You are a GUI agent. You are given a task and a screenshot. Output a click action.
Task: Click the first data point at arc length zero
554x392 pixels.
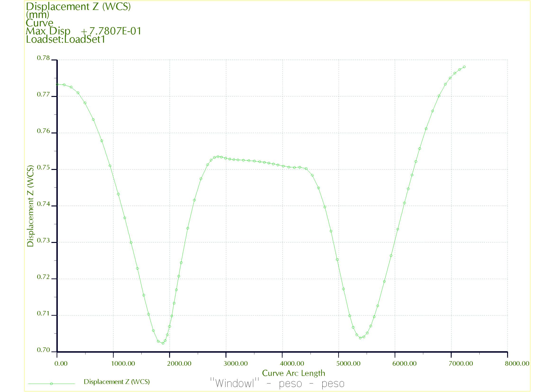(x=57, y=84)
